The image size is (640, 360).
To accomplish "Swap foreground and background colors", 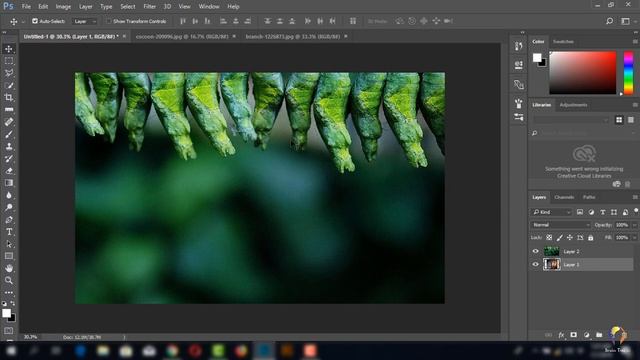I will click(x=13, y=303).
